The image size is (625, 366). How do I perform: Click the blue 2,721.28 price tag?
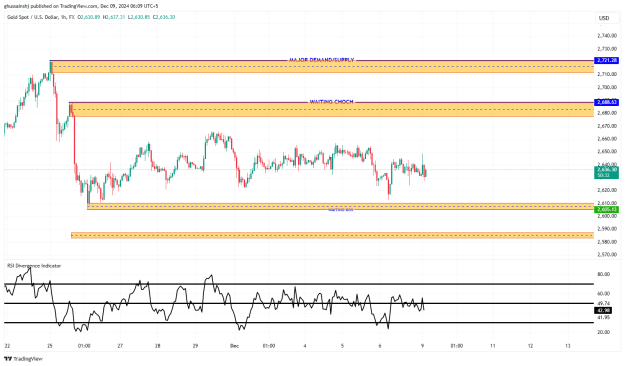[606, 60]
